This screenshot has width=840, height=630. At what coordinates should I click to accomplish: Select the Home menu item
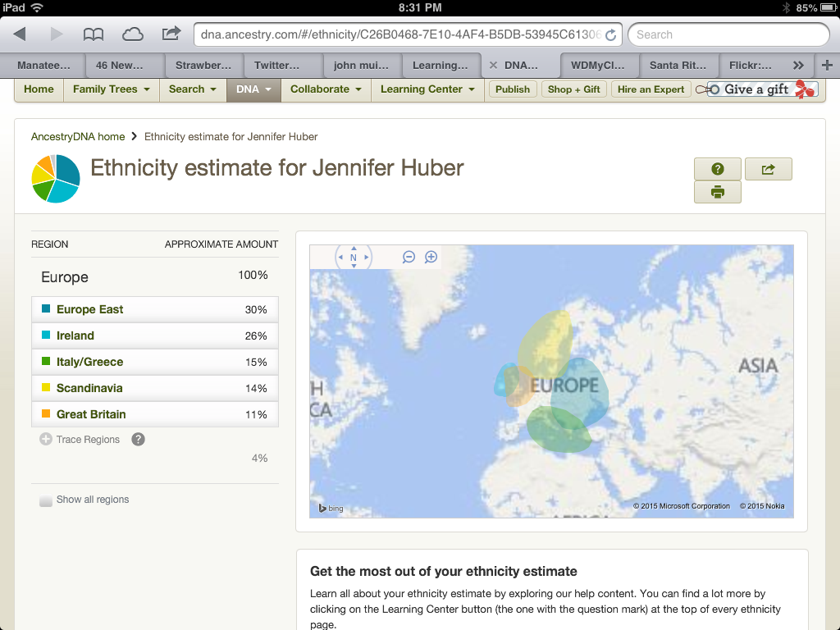pyautogui.click(x=39, y=89)
